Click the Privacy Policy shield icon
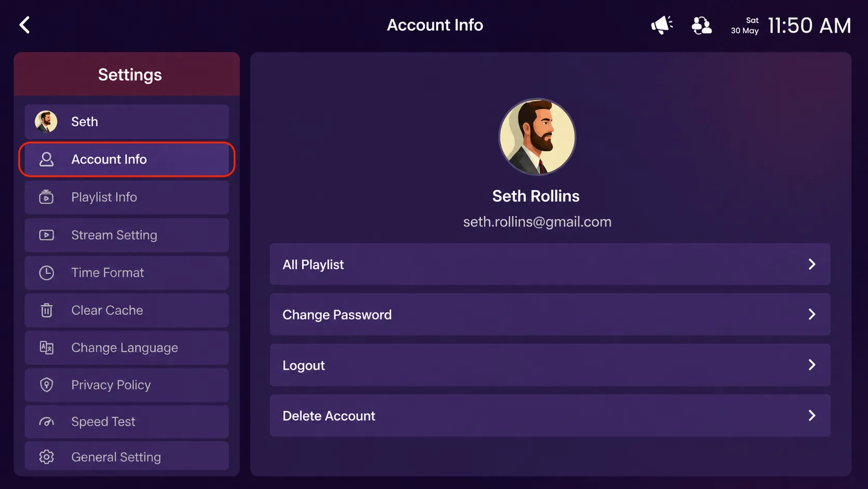868x489 pixels. pos(46,385)
